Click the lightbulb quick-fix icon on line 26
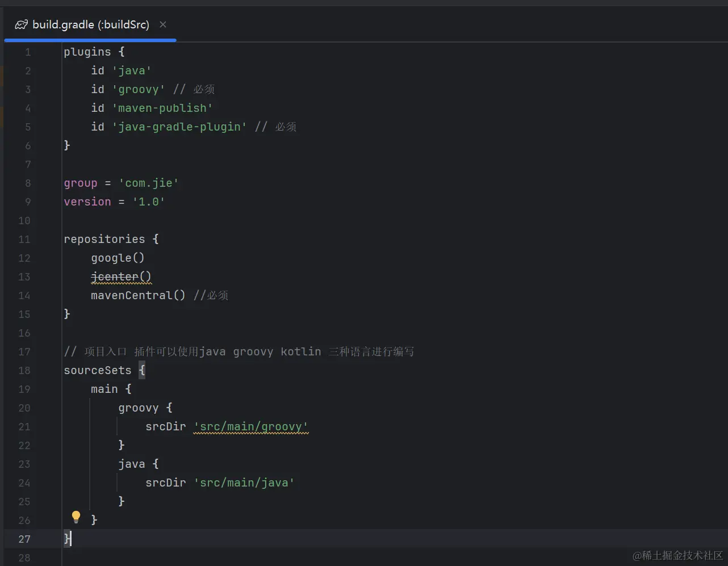Screen dimensions: 728x566 [x=76, y=517]
